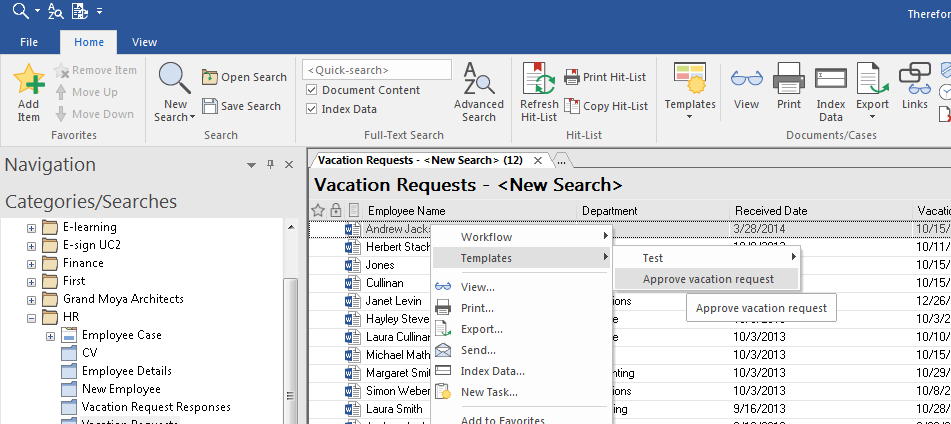Click the Add Item star icon
Screen dimensions: 951x424
tap(29, 82)
